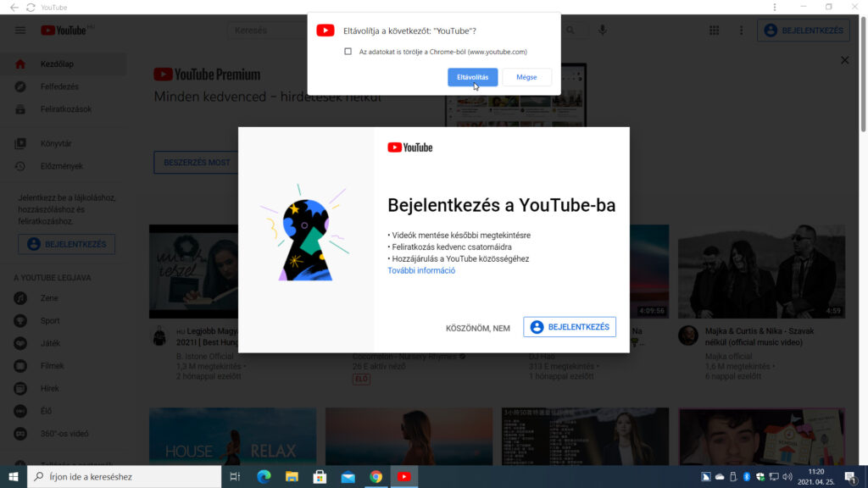Launch Microsoft Edge from the taskbar

coord(264,476)
